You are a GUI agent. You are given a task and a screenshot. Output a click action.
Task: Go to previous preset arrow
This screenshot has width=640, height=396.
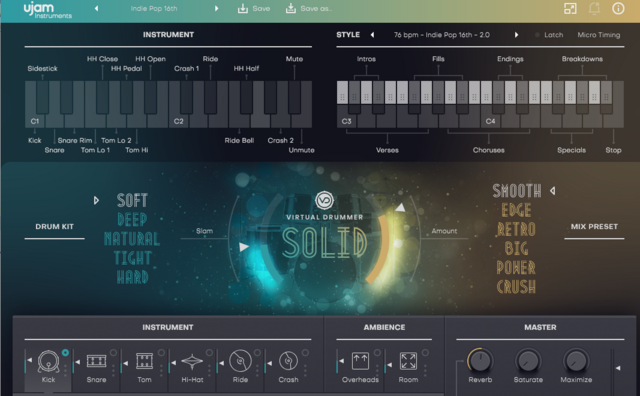click(x=97, y=9)
